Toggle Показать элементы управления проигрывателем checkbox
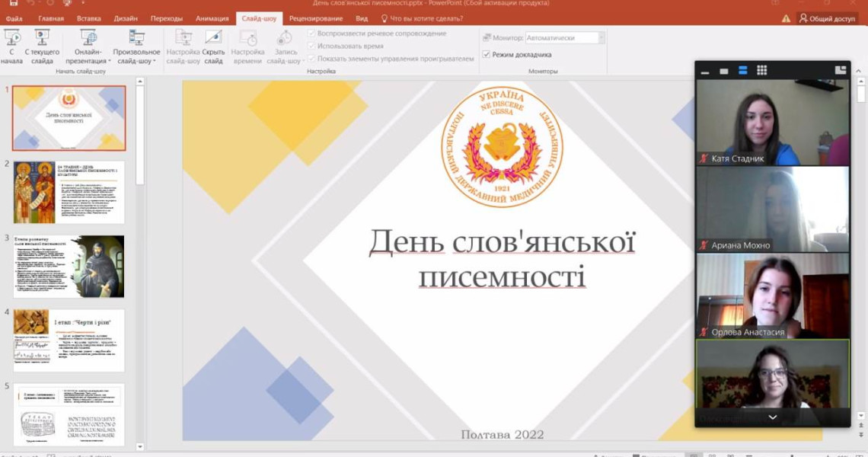 pyautogui.click(x=311, y=58)
